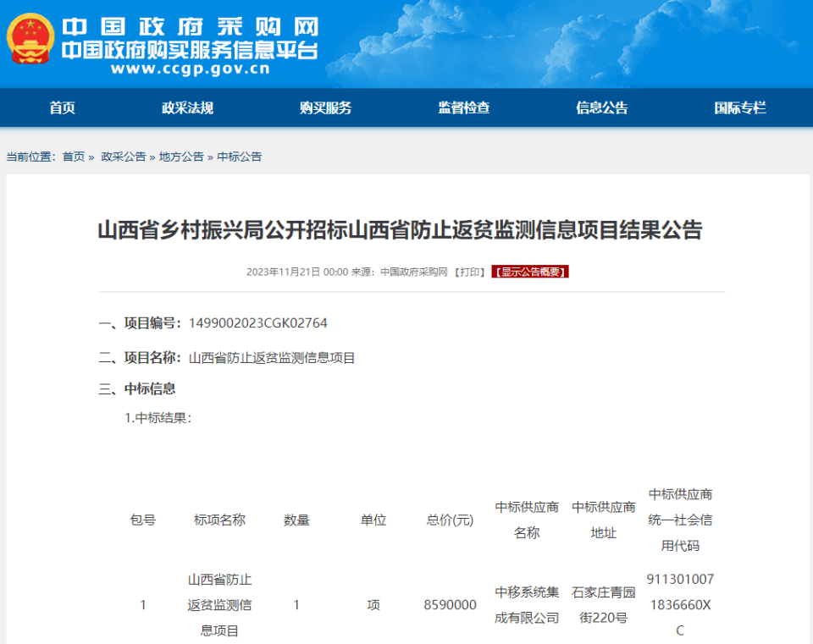This screenshot has height=644, width=813.
Task: Click the 中标公告 breadcrumb link
Action: click(240, 157)
